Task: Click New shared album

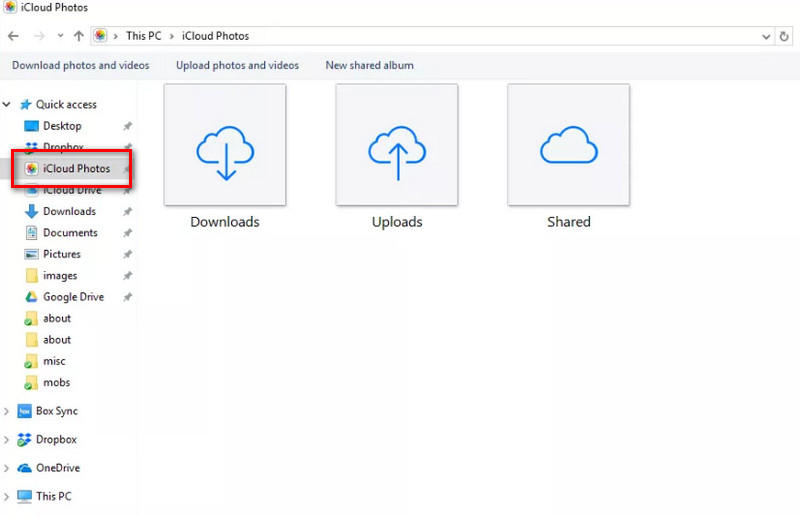Action: tap(369, 65)
